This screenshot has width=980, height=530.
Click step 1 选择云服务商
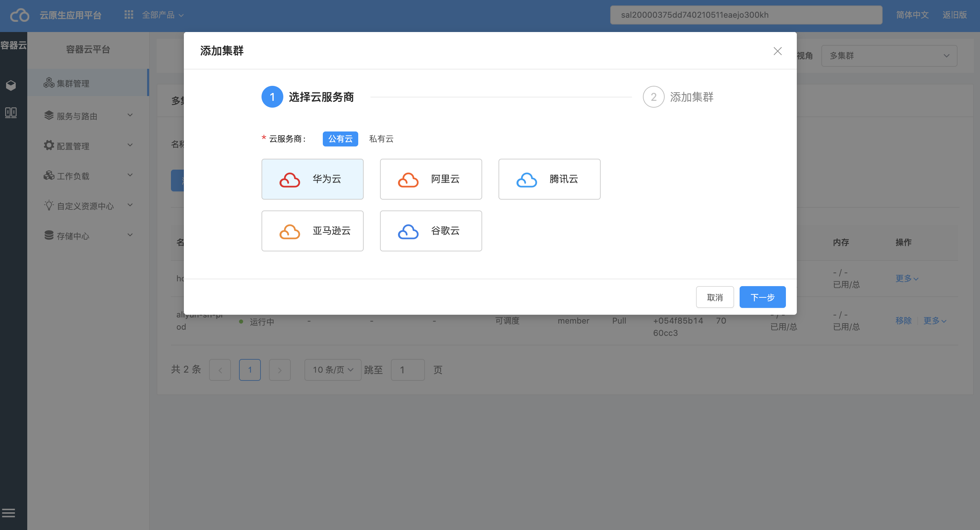(x=307, y=97)
